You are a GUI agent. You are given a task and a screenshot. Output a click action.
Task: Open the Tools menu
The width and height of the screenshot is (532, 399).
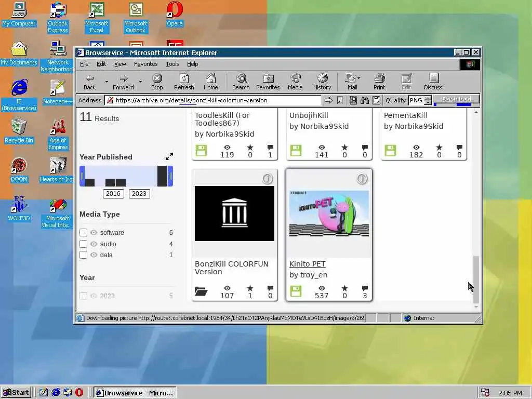(172, 64)
